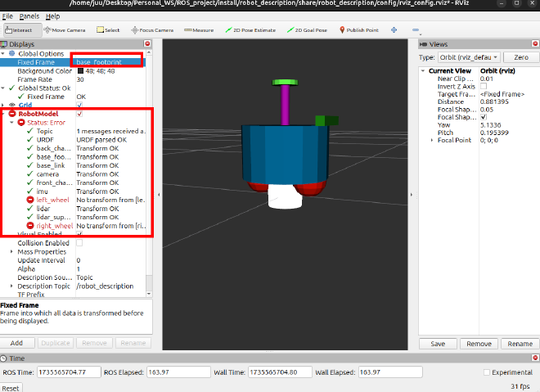Click the blue plus add-tool icon

click(394, 30)
